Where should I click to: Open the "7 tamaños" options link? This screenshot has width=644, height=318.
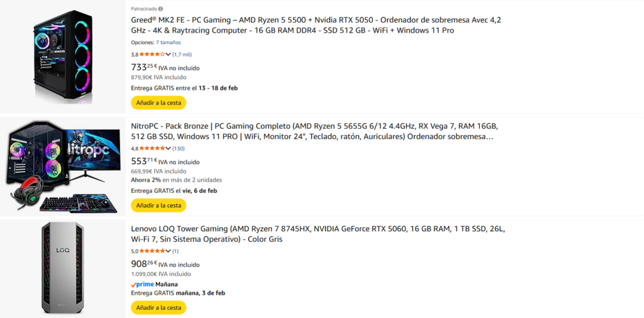(x=169, y=43)
